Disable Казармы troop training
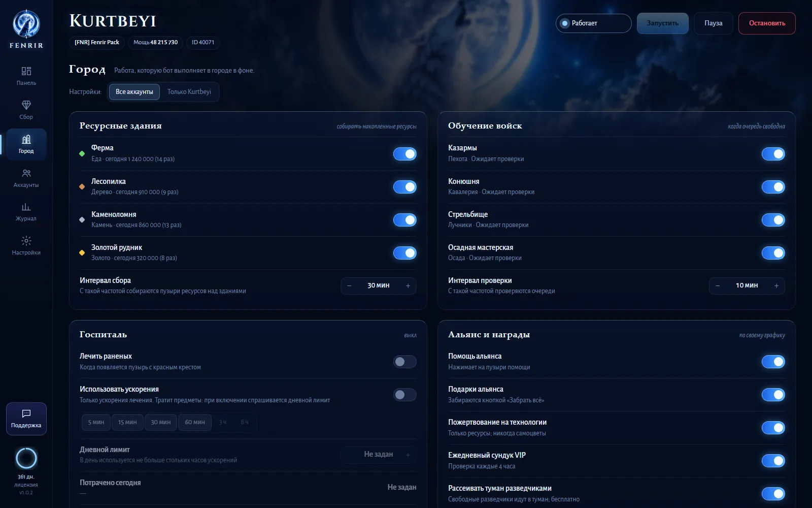The width and height of the screenshot is (812, 508). tap(773, 154)
